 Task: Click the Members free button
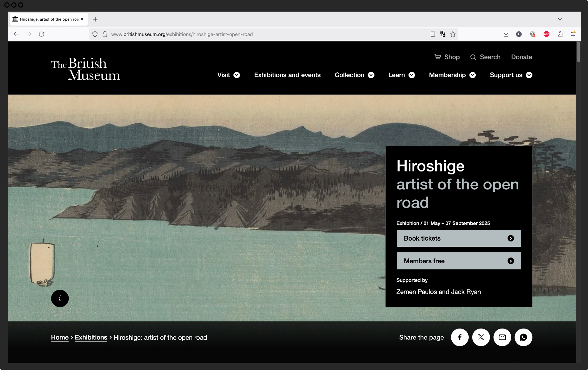458,261
